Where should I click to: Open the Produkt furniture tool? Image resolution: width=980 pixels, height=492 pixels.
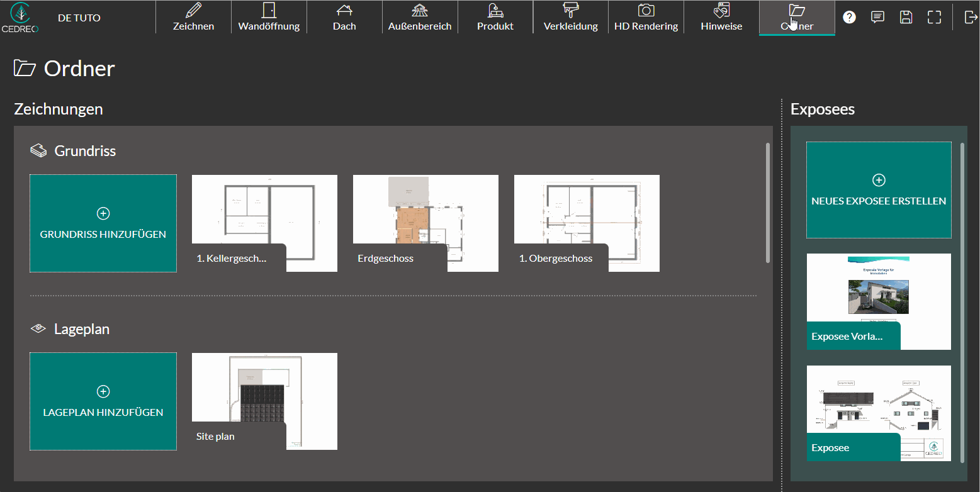pos(495,18)
